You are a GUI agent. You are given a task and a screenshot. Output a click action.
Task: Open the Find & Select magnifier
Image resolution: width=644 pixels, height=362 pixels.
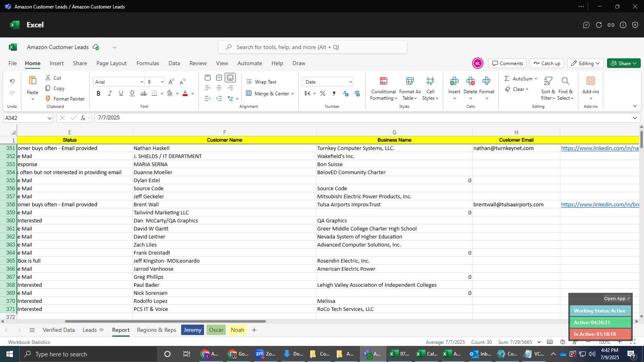tap(565, 81)
